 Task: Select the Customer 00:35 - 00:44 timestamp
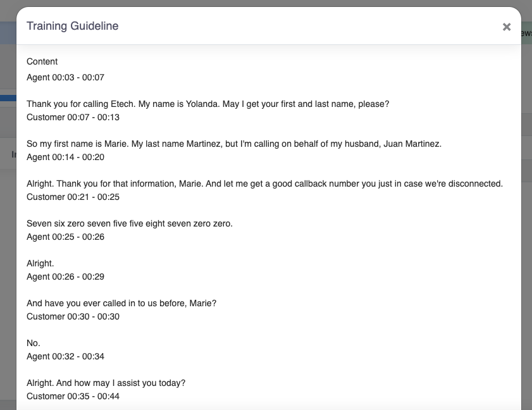73,396
